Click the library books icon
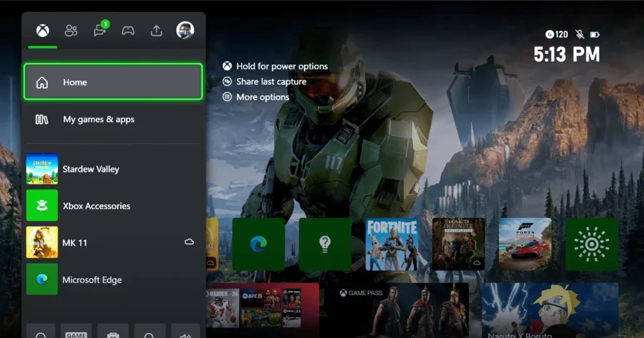 tap(42, 119)
